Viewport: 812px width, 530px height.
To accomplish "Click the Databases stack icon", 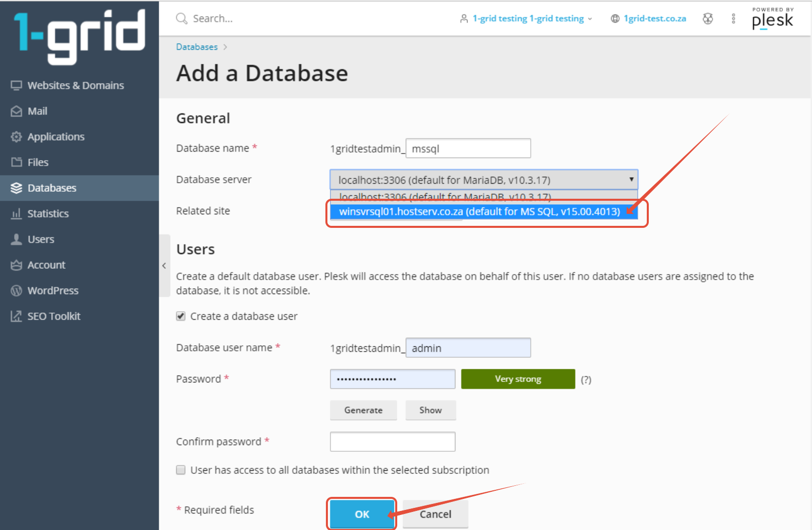I will 17,188.
